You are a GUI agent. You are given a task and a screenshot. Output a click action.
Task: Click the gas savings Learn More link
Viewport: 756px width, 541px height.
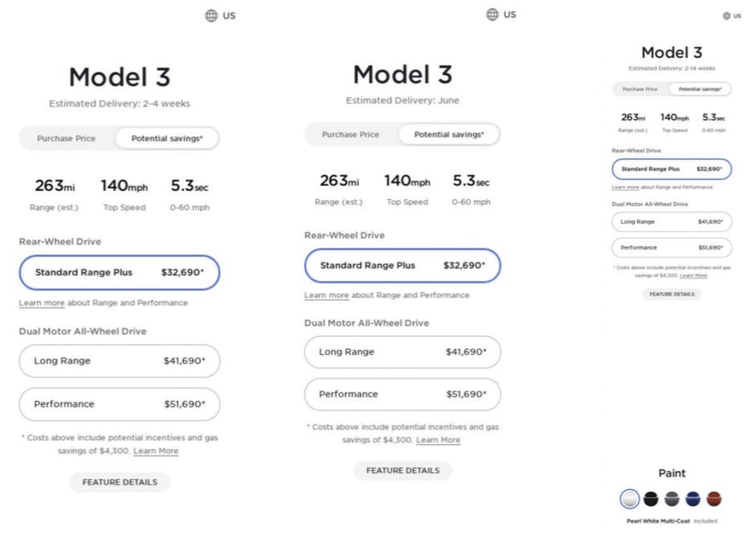[x=155, y=451]
